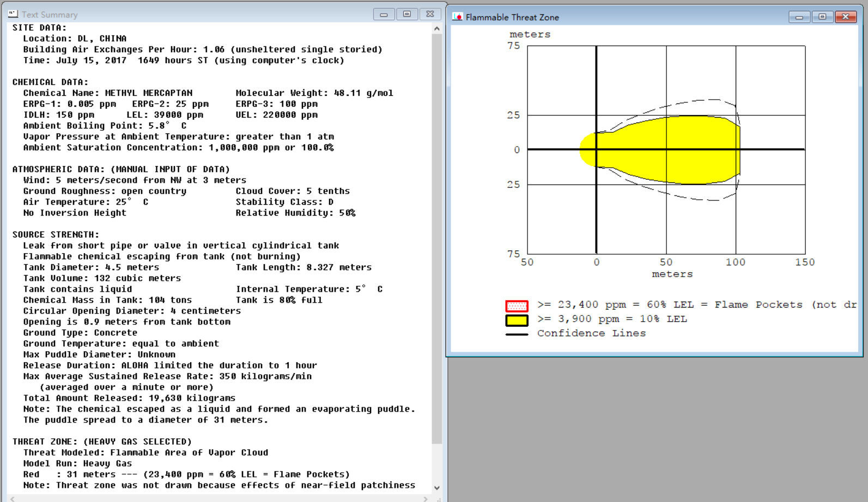Click 'LEL: 39000 ppm' value

tap(165, 115)
